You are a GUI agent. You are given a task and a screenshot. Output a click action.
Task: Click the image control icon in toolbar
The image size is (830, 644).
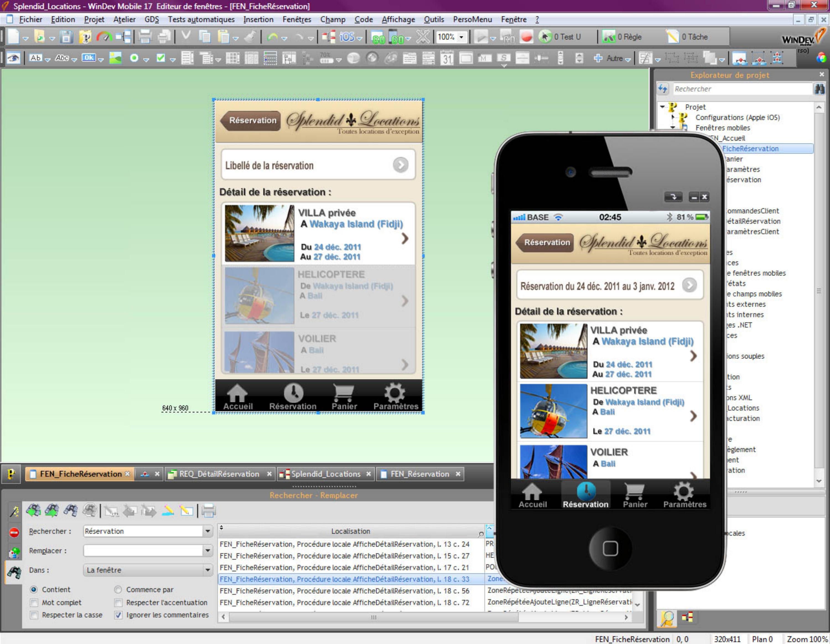point(115,58)
